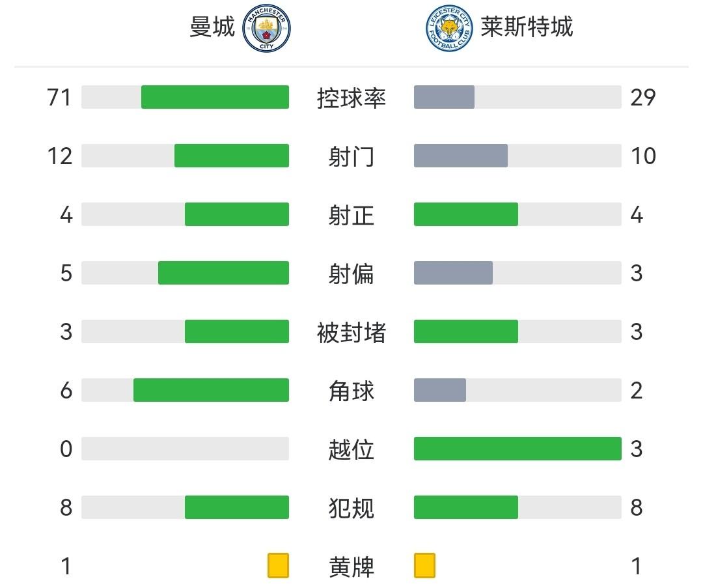Image resolution: width=703 pixels, height=588 pixels.
Task: Click Manchester City's green possession bar
Action: tap(215, 97)
